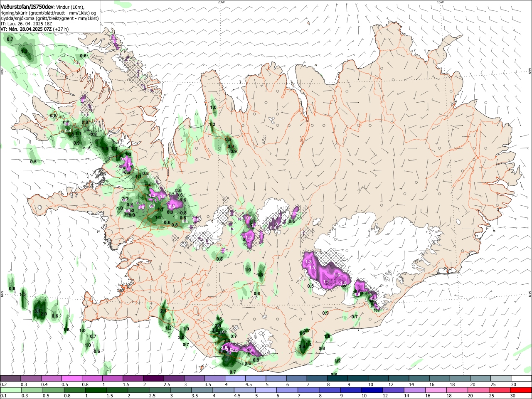Click the rain scale swatch from 2 to 2.5
The width and height of the screenshot is (532, 399).
pos(138,390)
